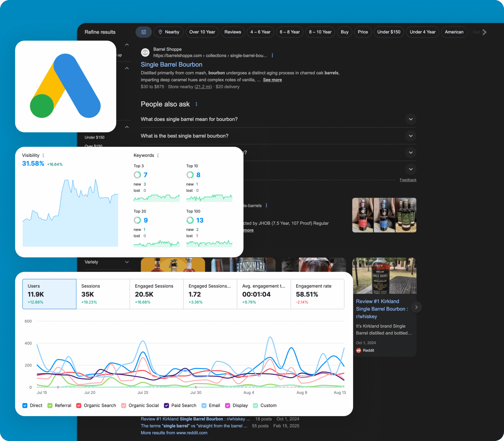Collapse the price section chevron above Under $150
This screenshot has height=441, width=504.
[x=127, y=127]
